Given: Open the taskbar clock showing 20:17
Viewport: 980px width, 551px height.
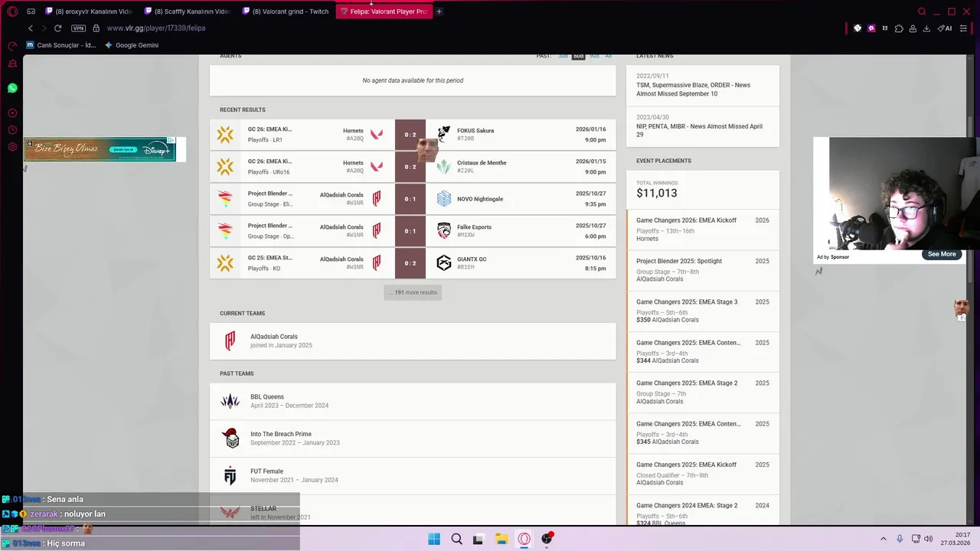Looking at the screenshot, I should click(955, 539).
